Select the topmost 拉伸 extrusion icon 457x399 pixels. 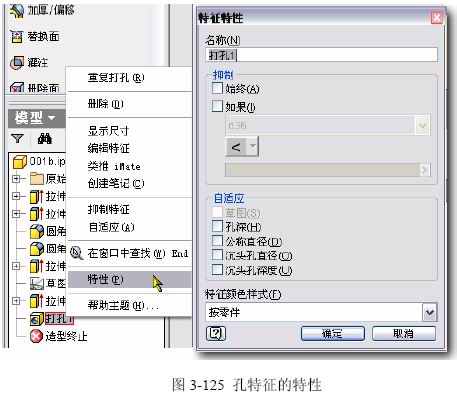coord(37,196)
